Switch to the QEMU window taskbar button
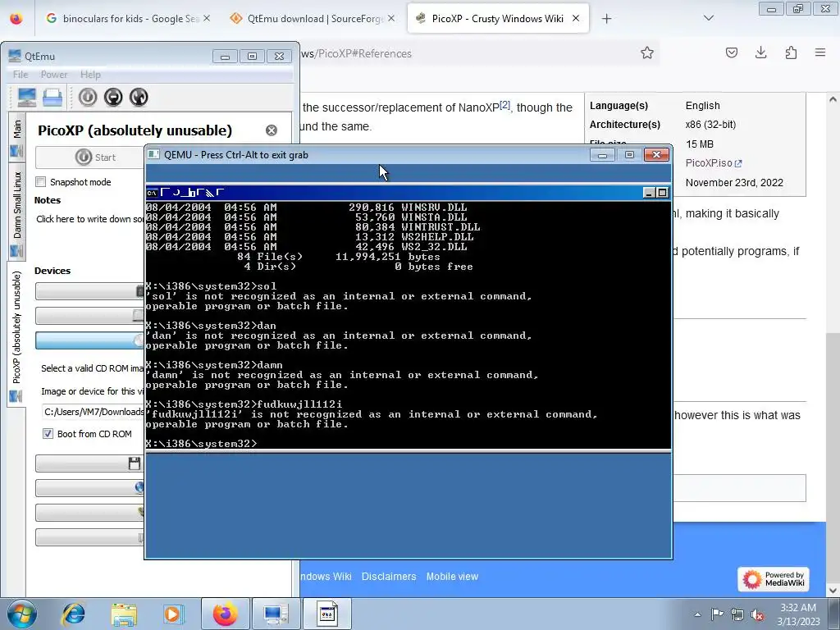Image resolution: width=840 pixels, height=630 pixels. coord(326,614)
